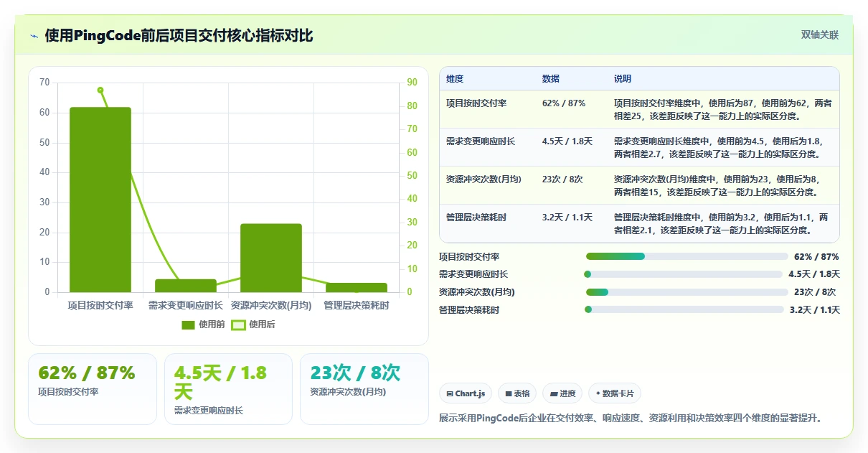Click the line point above first bar
868x453 pixels.
click(x=100, y=90)
